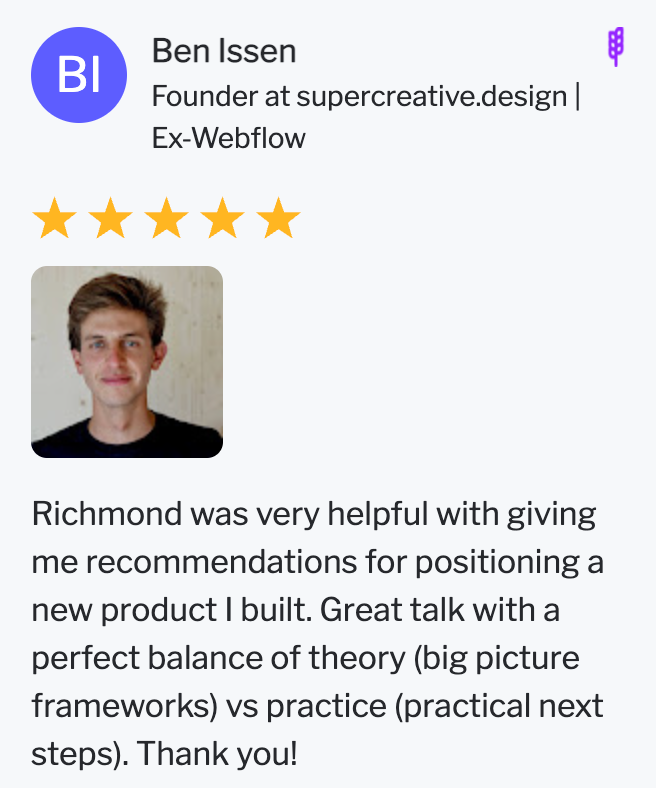The width and height of the screenshot is (656, 788).
Task: Click the BI initials avatar circle
Action: 79,75
